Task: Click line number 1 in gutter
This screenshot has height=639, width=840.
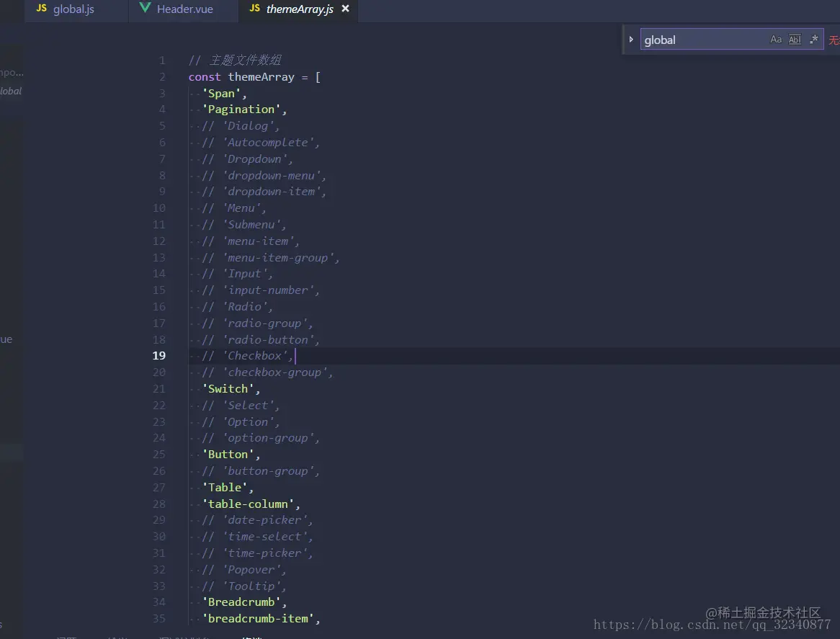Action: click(x=162, y=61)
